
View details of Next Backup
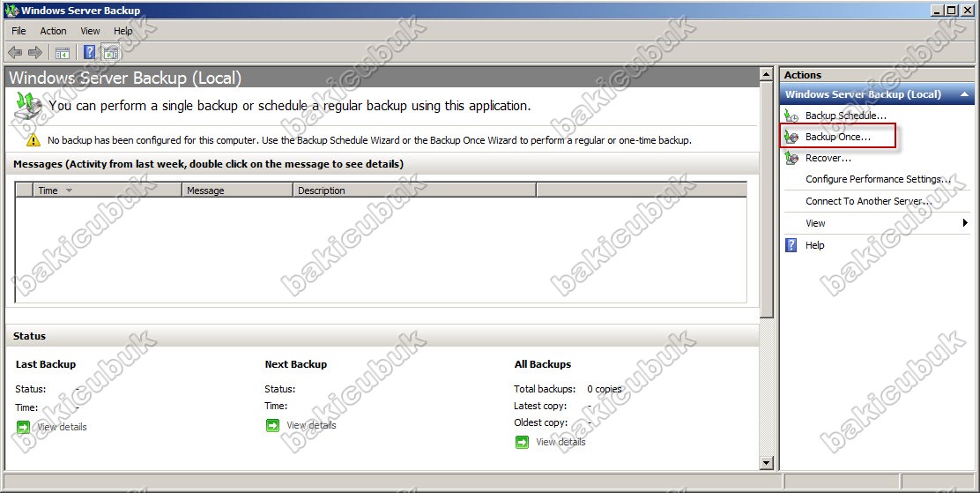coord(311,425)
